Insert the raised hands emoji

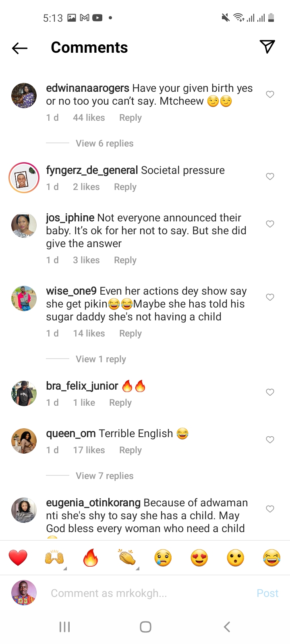click(x=54, y=558)
